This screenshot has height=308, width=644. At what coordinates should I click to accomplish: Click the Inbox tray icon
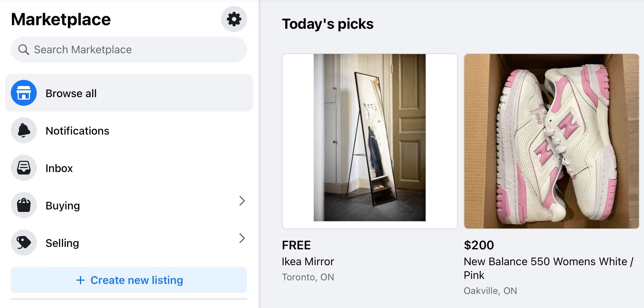pos(24,168)
